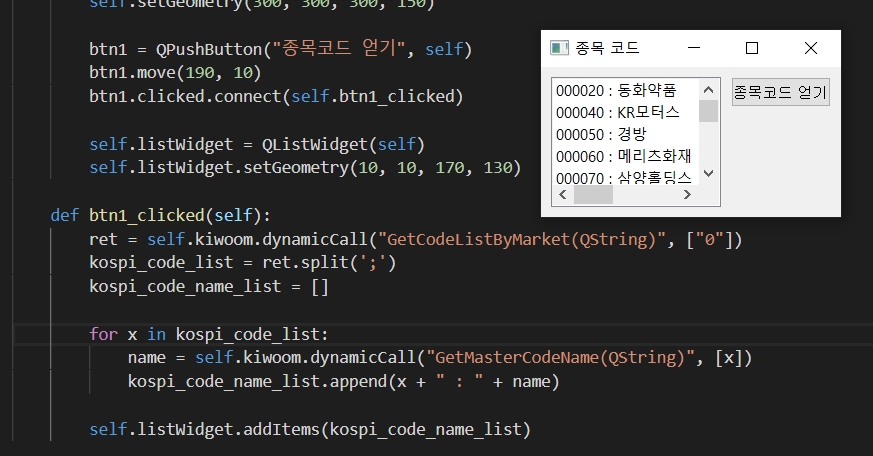The image size is (873, 456).
Task: Click 'GetCodeListByMarket(QString)' string in editor
Action: coord(522,239)
